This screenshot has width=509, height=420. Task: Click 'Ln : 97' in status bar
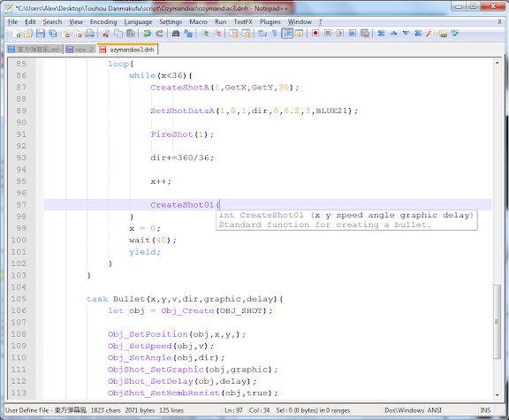click(233, 410)
